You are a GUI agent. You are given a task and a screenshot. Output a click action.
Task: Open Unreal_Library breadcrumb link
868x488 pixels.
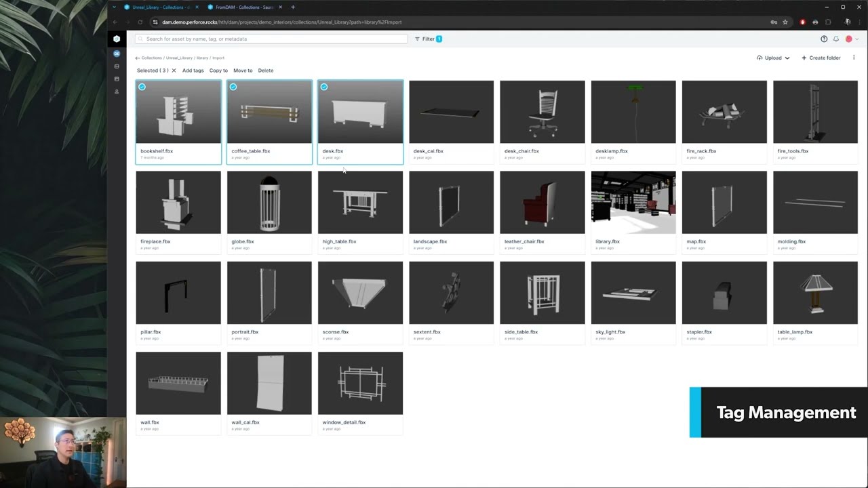coord(179,58)
